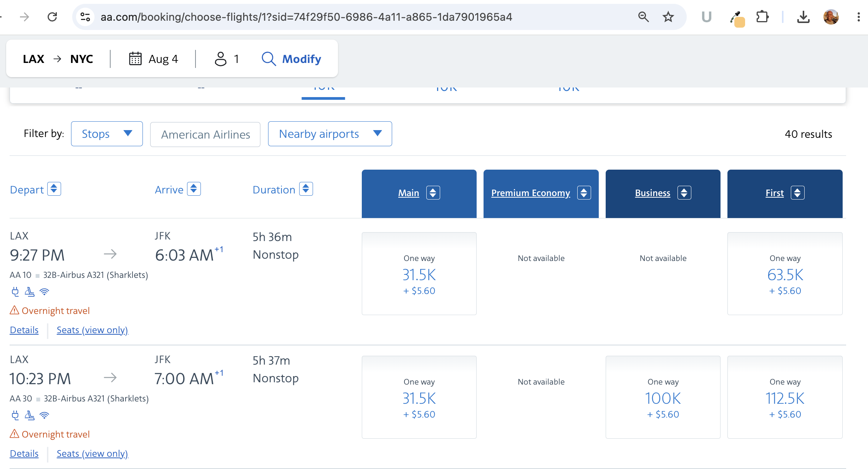868x469 pixels.
Task: Click the Wi-Fi icon for flight AA 10
Action: tap(45, 292)
